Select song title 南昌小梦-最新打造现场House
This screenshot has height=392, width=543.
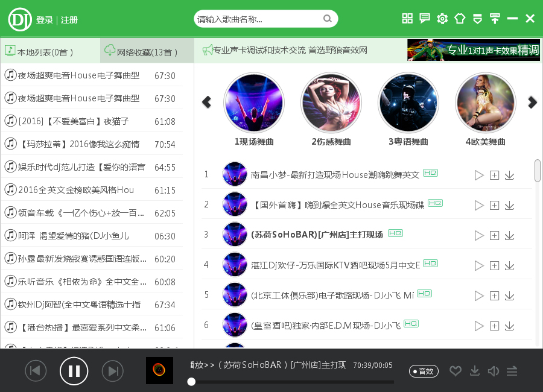point(335,175)
